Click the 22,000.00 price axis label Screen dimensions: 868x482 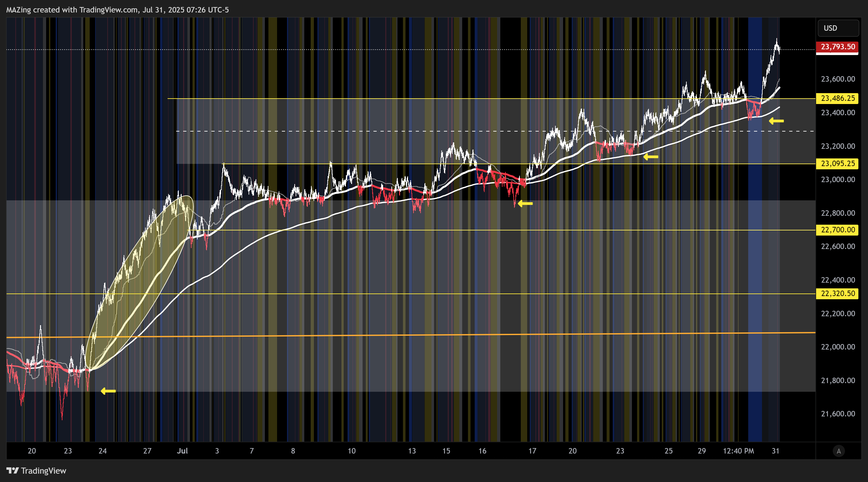pyautogui.click(x=838, y=347)
